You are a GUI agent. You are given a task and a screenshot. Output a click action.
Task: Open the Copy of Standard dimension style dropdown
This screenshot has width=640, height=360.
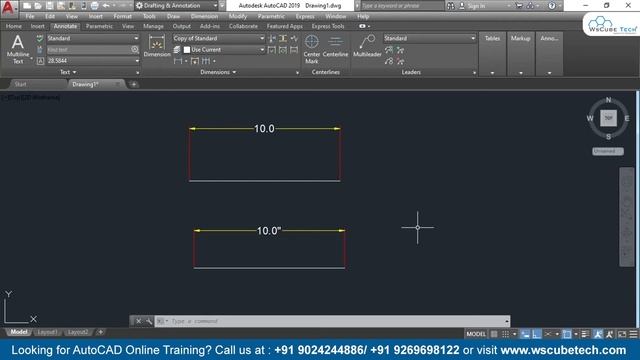point(219,38)
